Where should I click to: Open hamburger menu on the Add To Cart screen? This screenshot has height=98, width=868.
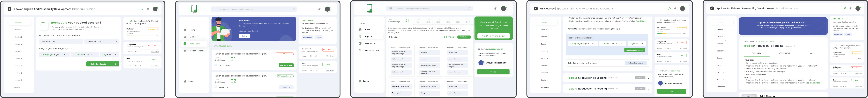[391, 8]
